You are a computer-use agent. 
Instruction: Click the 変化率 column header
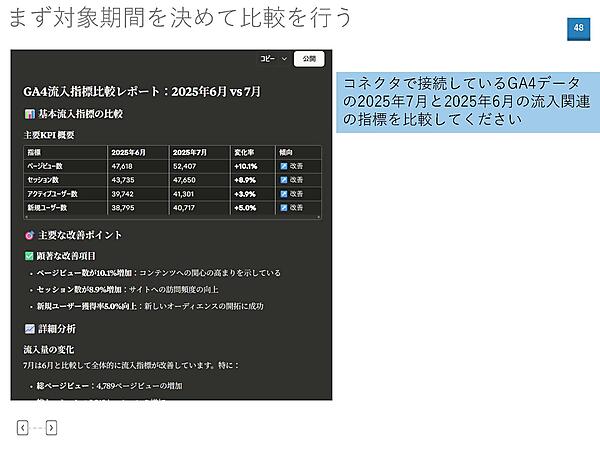[x=244, y=152]
